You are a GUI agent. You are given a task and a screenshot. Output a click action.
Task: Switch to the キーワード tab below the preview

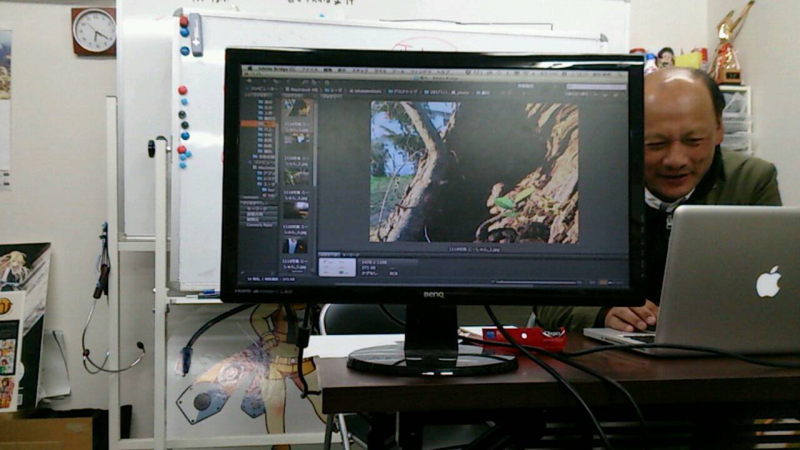(x=351, y=255)
